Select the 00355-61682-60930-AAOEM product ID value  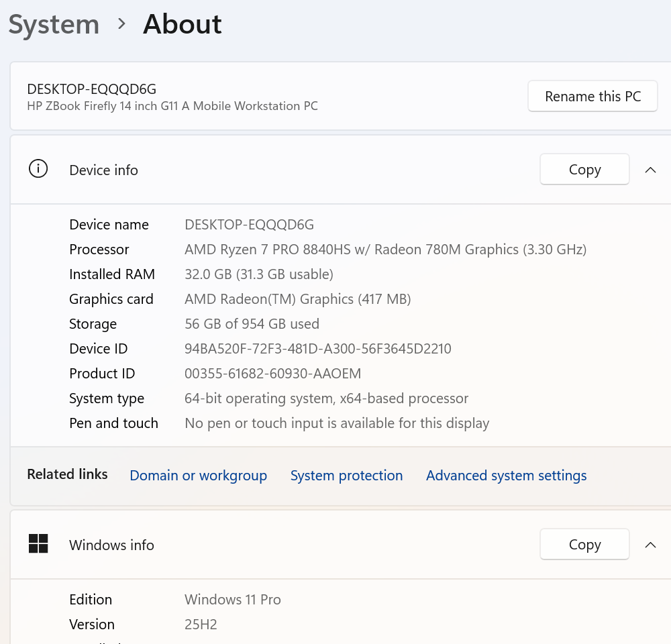(x=272, y=373)
